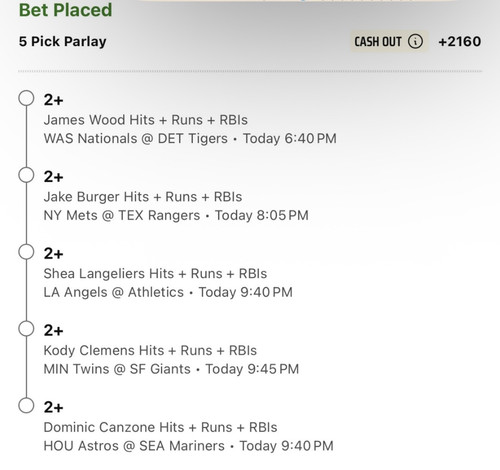This screenshot has width=500, height=470.
Task: Click the +2160 parlay odds
Action: click(460, 42)
